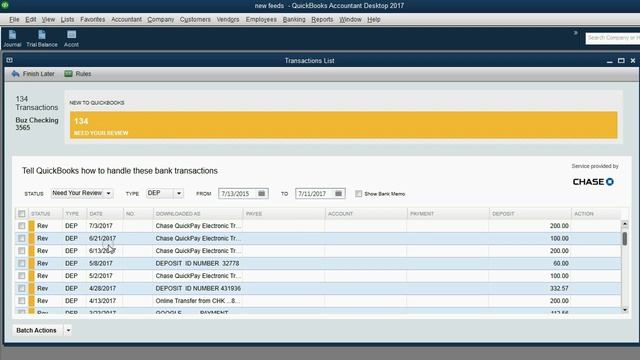Open the Help menu
Viewport: 640px width, 360px height.
coord(373,19)
